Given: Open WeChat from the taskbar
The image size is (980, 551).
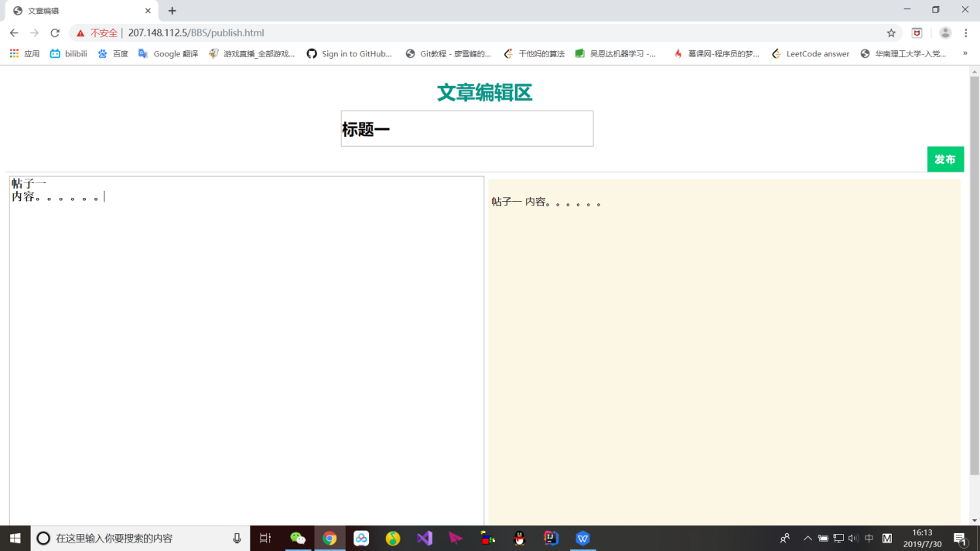Looking at the screenshot, I should click(x=298, y=538).
